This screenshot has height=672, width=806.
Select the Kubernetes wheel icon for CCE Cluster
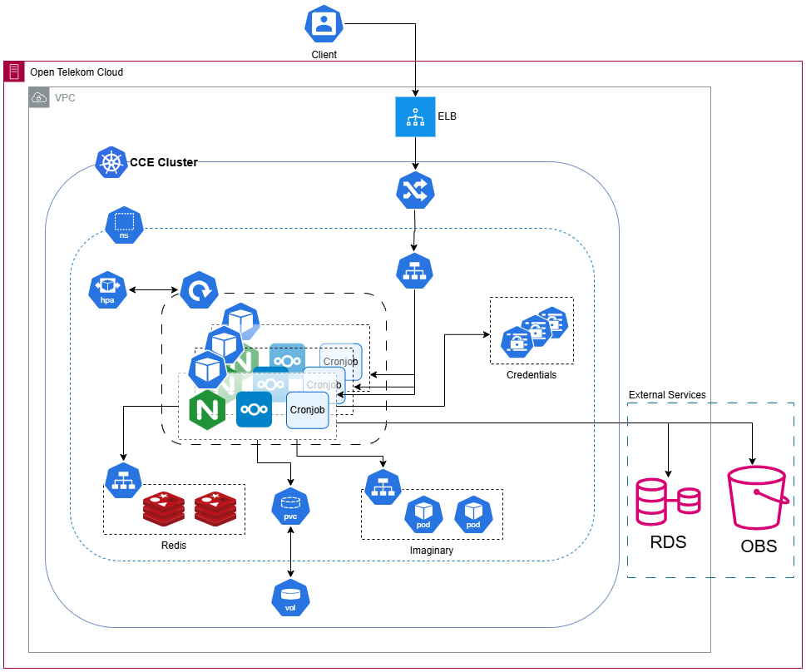(111, 163)
